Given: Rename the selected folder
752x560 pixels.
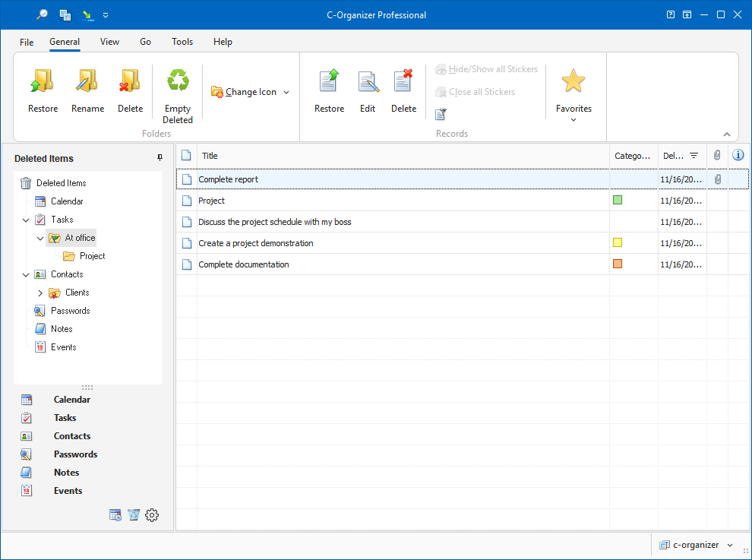Looking at the screenshot, I should point(88,91).
